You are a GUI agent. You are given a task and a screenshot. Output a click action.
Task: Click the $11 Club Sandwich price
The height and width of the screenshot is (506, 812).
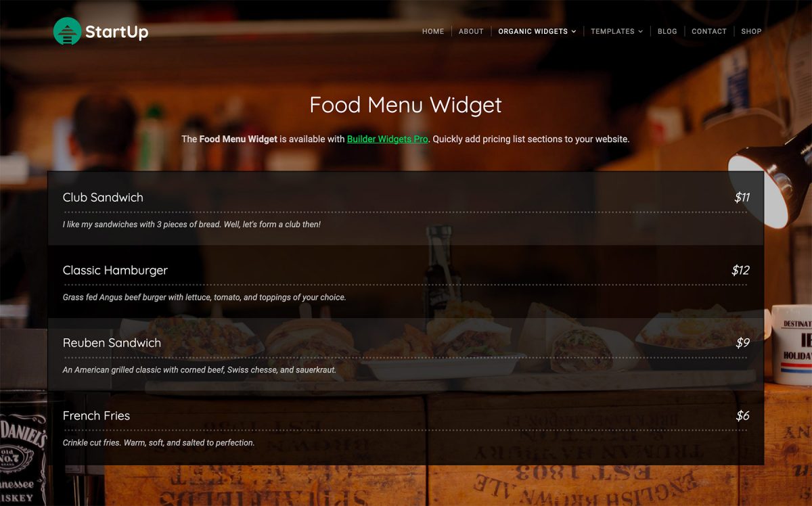coord(742,198)
